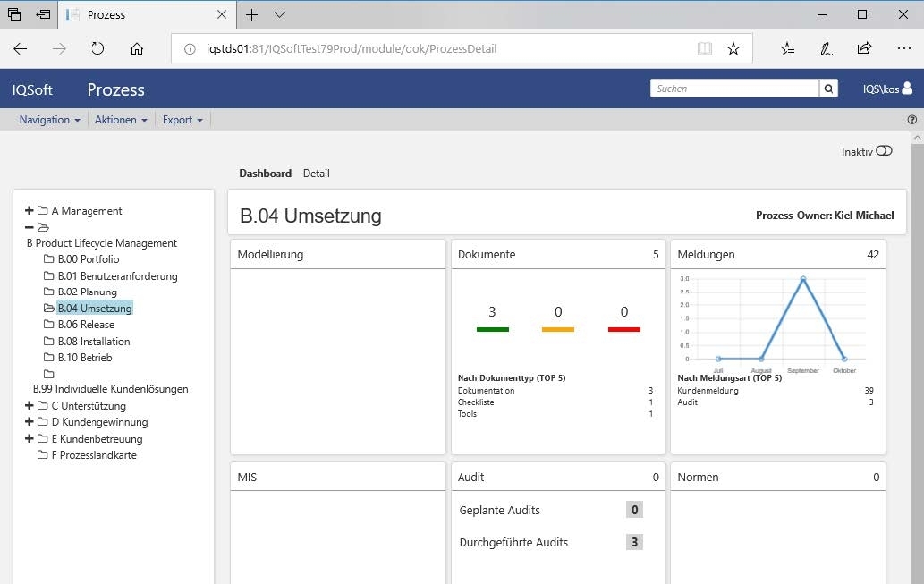Image resolution: width=924 pixels, height=584 pixels.
Task: Select B.06 Release in process tree
Action: click(x=86, y=325)
